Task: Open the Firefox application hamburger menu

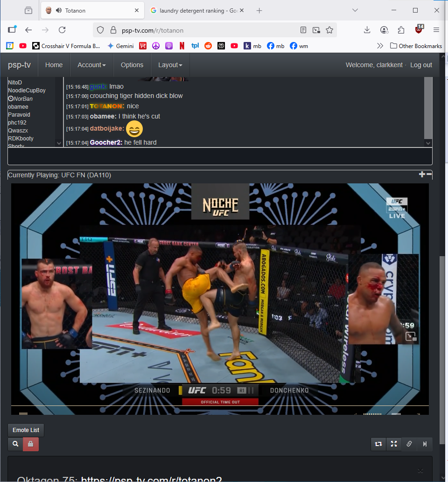Action: click(436, 30)
